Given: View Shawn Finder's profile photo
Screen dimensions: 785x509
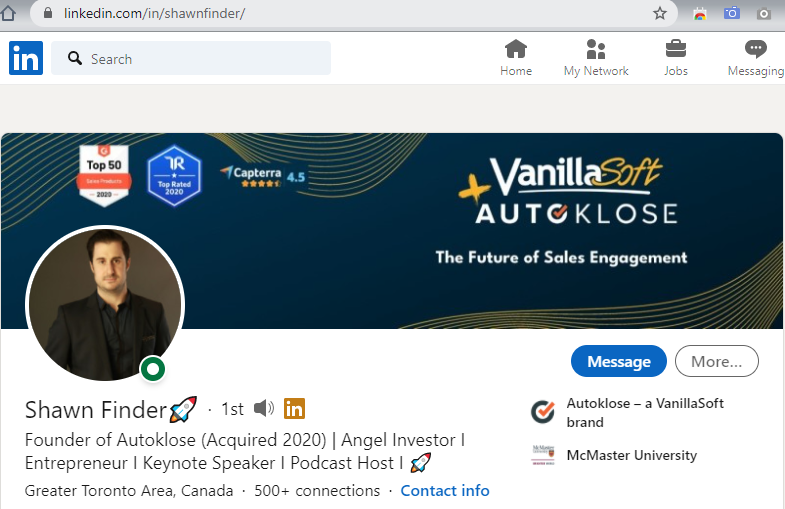Looking at the screenshot, I should pos(105,304).
